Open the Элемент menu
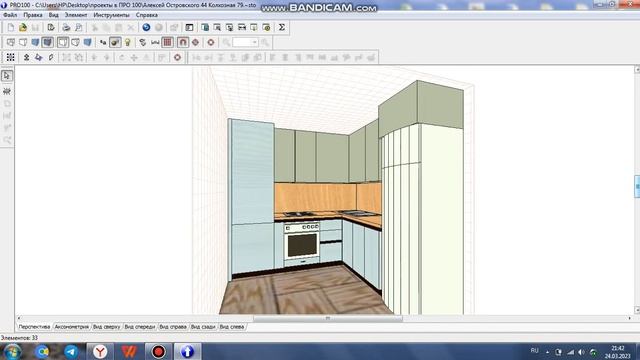Viewport: 640px width, 360px height. click(76, 15)
